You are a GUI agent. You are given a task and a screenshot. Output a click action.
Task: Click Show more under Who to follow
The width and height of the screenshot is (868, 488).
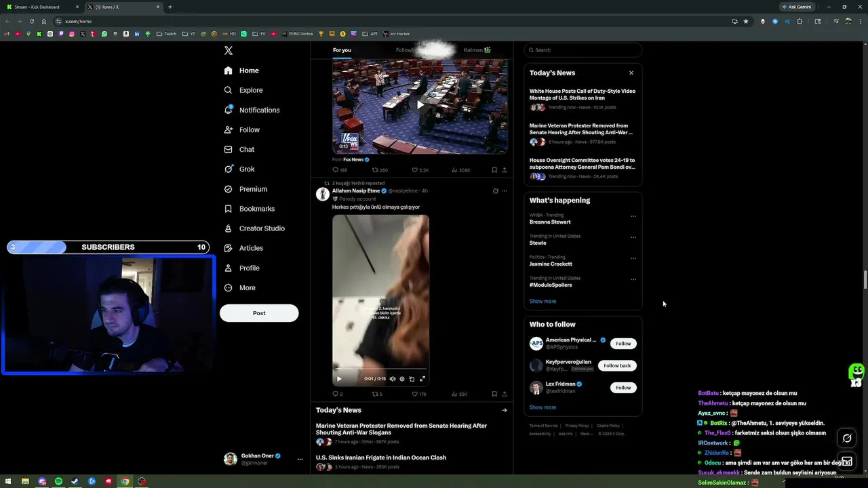click(x=542, y=407)
